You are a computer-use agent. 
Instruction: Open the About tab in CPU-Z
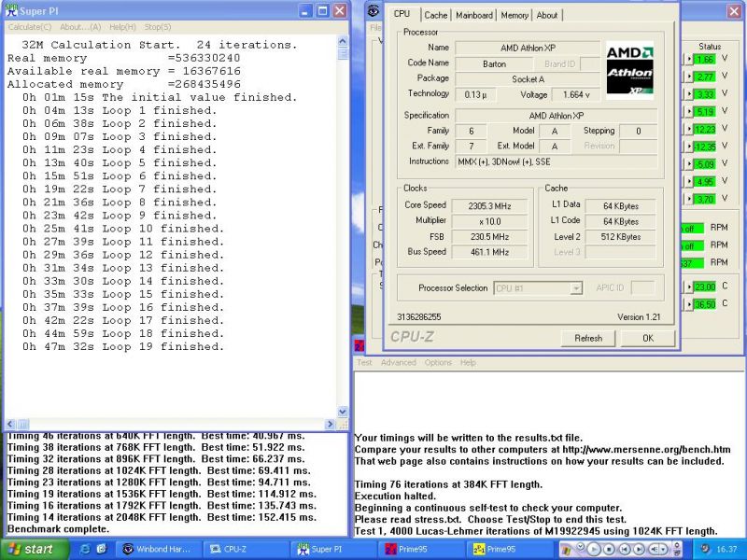click(x=547, y=15)
